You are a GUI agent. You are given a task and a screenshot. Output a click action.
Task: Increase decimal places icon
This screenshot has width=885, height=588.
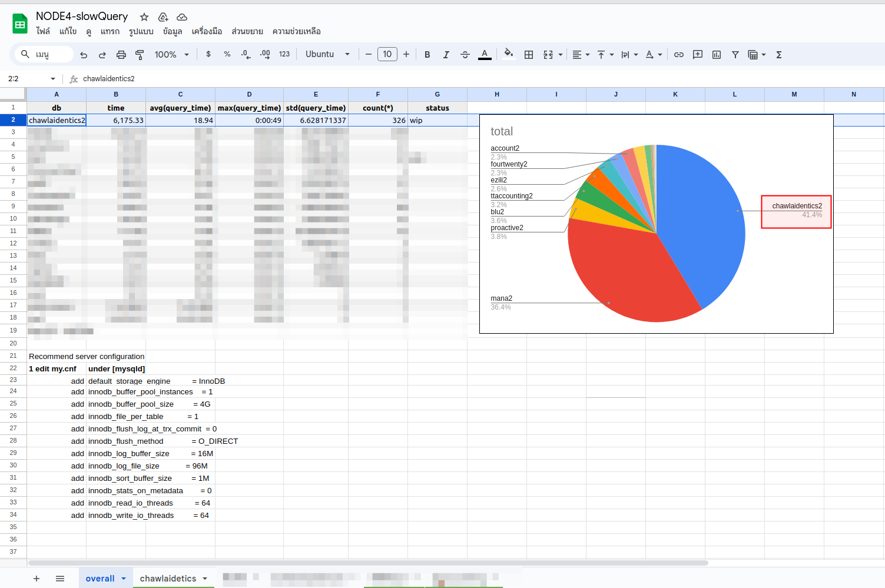pyautogui.click(x=265, y=54)
